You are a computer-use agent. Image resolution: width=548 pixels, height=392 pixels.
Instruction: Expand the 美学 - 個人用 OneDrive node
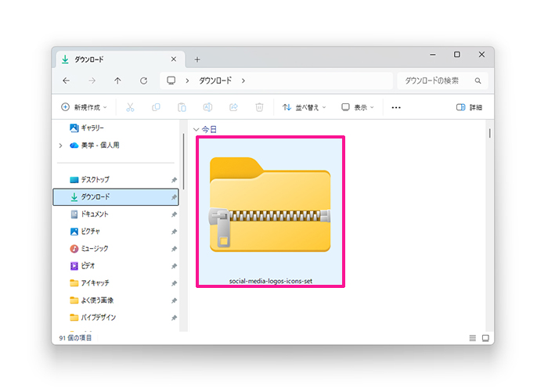pos(61,146)
